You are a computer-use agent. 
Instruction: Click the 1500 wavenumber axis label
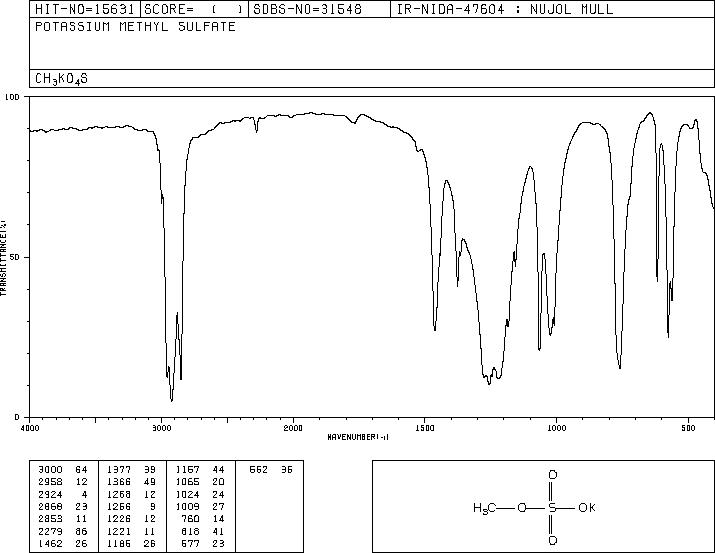tap(425, 428)
